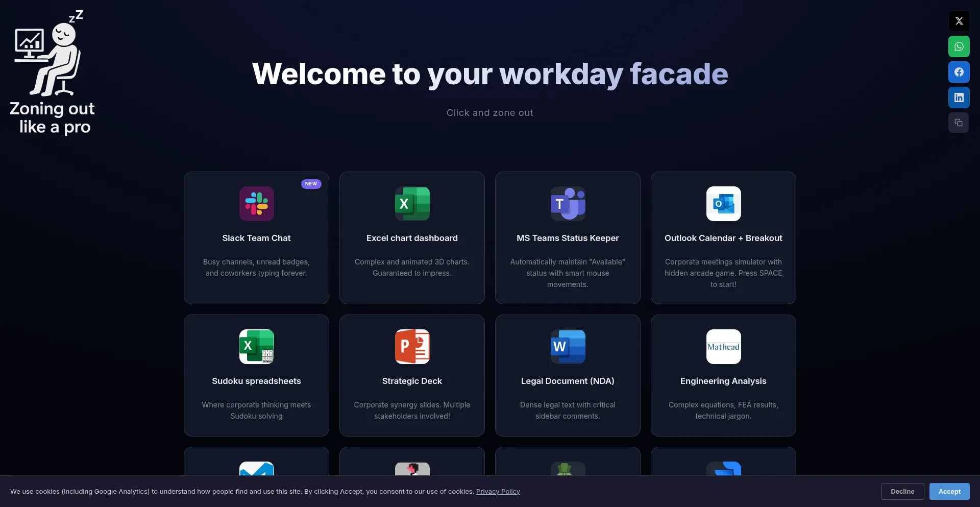This screenshot has height=507, width=980.
Task: Open the Slack app icon
Action: click(x=257, y=204)
